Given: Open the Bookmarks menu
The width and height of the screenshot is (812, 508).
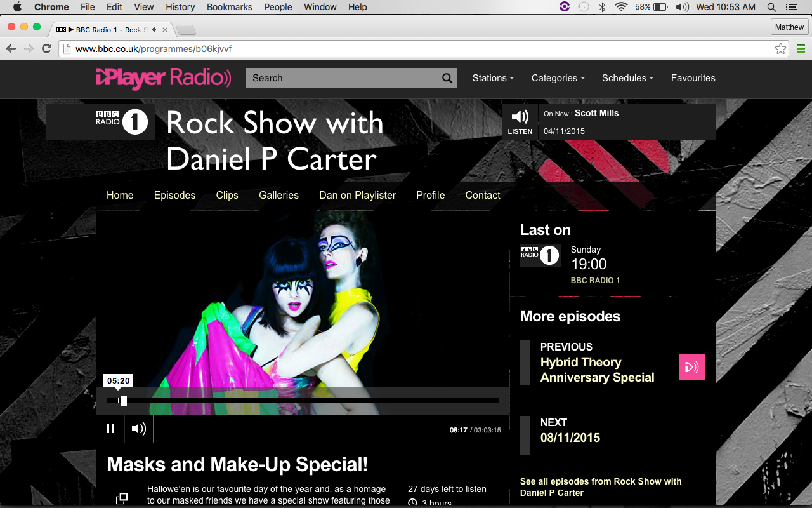Looking at the screenshot, I should 230,7.
